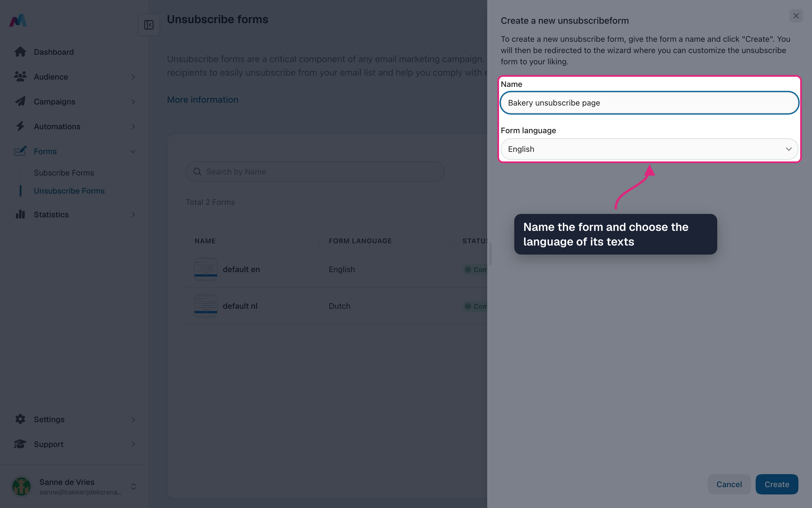This screenshot has height=508, width=812.
Task: Click the Audience people icon
Action: coord(20,76)
